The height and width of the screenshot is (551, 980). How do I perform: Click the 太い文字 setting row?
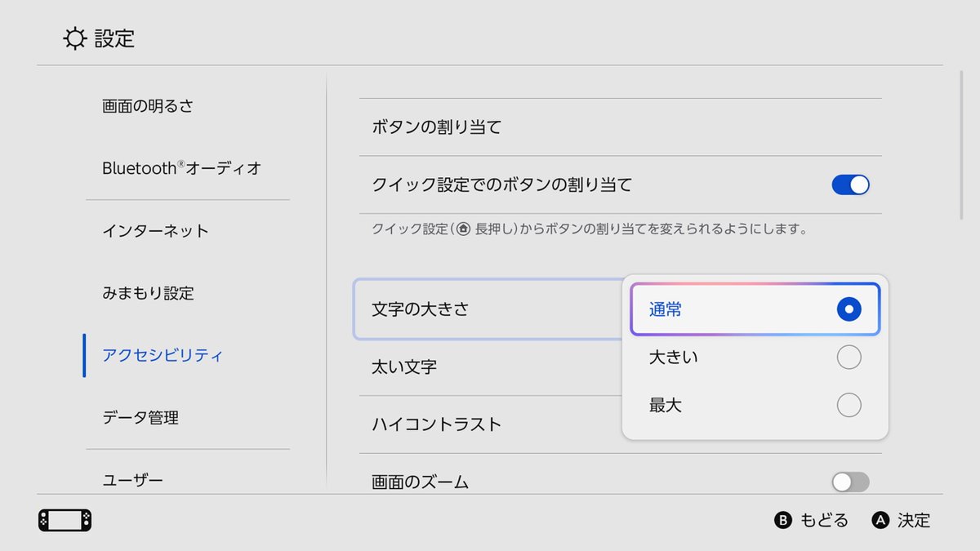pos(490,367)
